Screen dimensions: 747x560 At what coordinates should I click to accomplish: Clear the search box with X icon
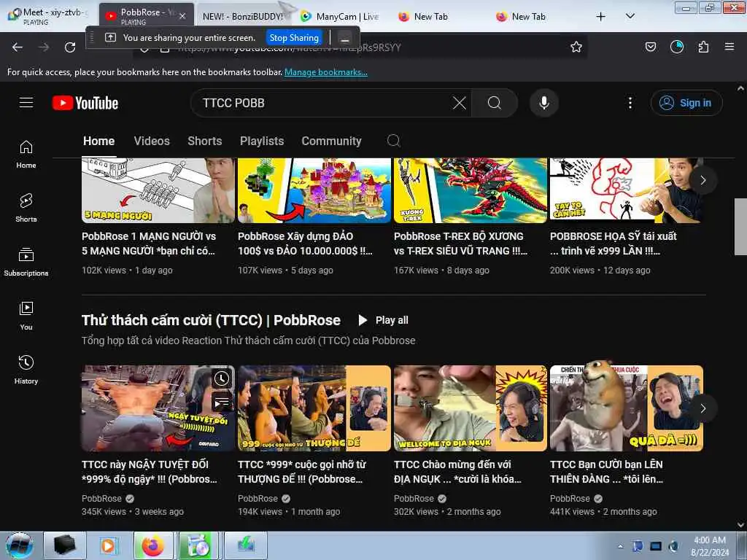(460, 103)
